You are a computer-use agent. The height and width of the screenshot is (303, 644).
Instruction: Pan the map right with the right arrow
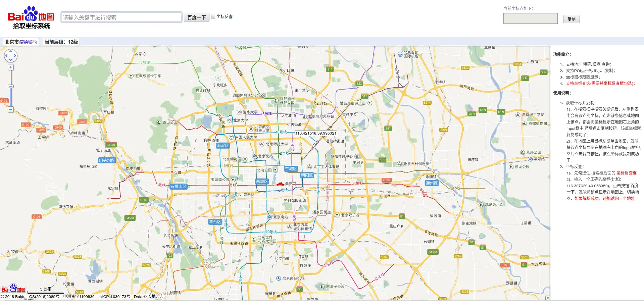15,56
